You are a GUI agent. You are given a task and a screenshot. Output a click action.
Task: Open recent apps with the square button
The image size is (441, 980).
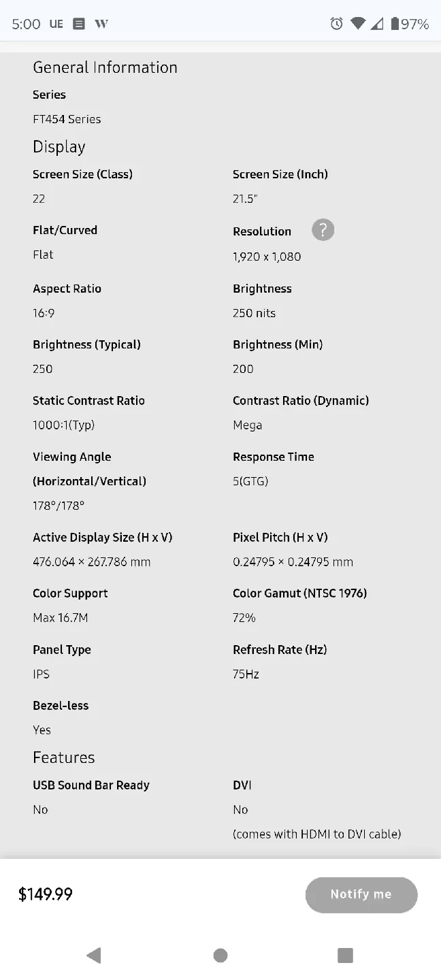pos(345,955)
